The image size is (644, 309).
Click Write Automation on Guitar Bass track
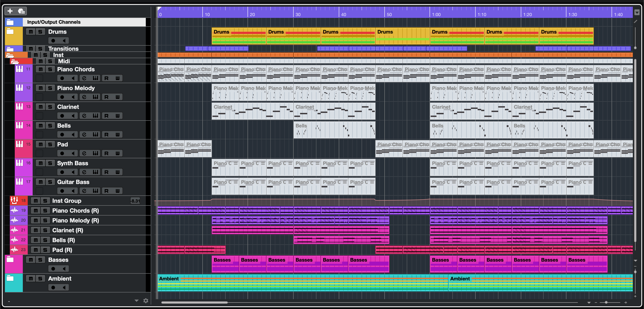(117, 191)
